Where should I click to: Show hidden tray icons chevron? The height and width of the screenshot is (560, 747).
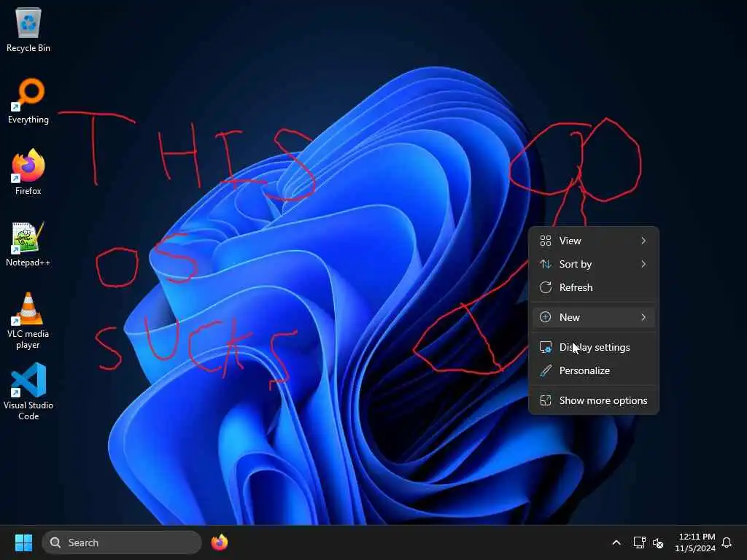pyautogui.click(x=616, y=542)
